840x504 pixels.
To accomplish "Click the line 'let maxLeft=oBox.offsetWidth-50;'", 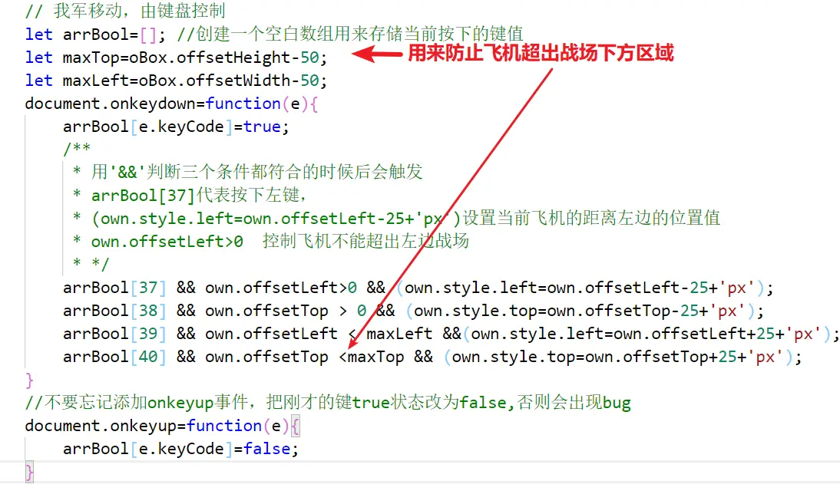I will tap(176, 81).
